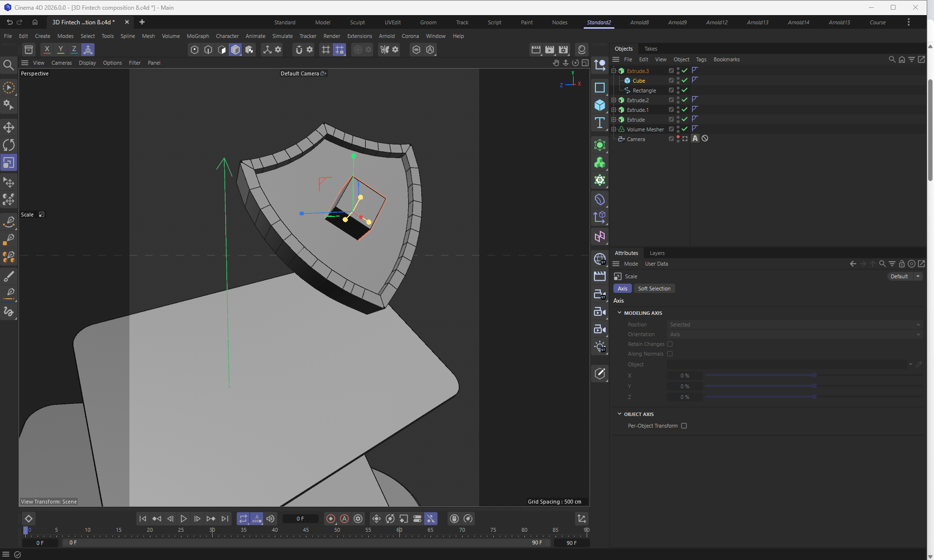Click the Live Selection tool icon
The height and width of the screenshot is (560, 934).
(9, 88)
